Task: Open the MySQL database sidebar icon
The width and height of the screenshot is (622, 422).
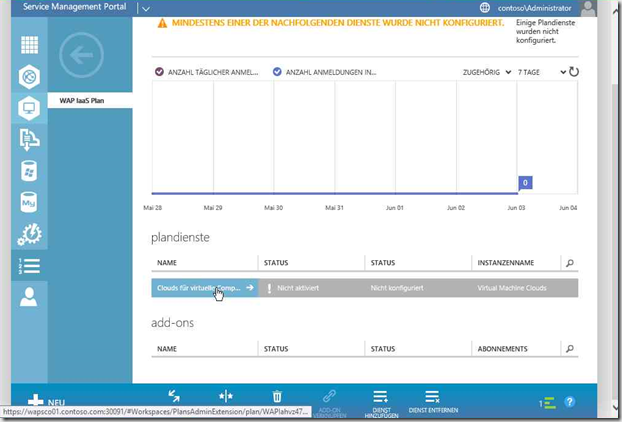Action: (29, 202)
